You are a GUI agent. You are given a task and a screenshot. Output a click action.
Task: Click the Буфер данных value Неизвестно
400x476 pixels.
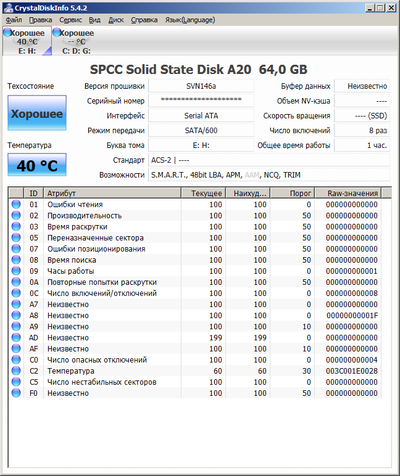click(x=362, y=86)
